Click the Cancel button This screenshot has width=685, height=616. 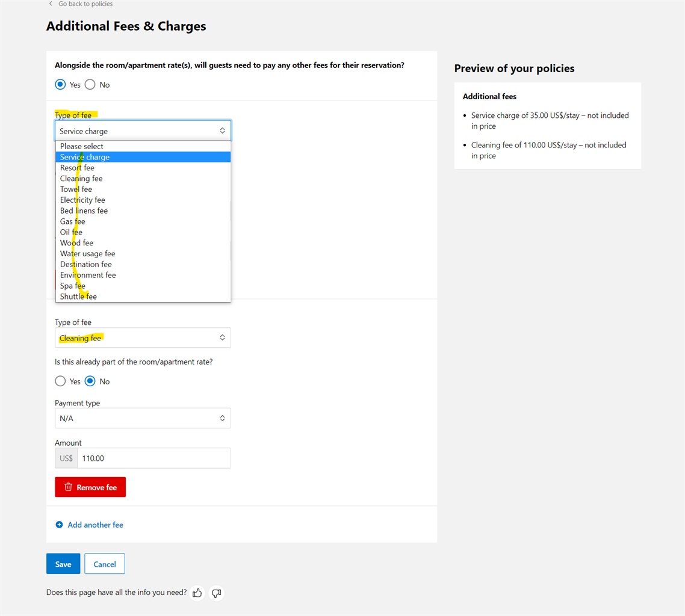click(105, 564)
